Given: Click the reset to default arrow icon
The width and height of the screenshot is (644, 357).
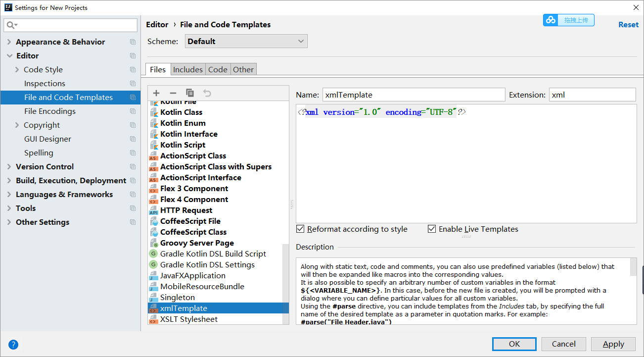Looking at the screenshot, I should pyautogui.click(x=207, y=93).
